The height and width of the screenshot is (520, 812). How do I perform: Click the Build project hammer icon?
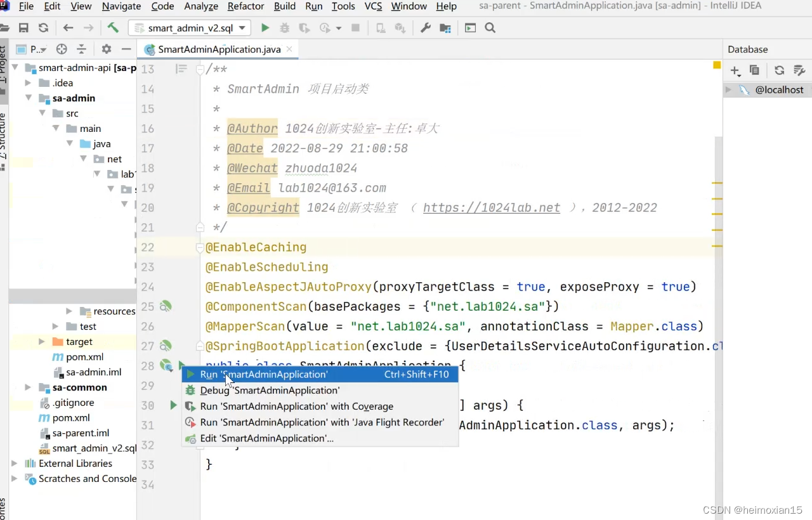click(x=113, y=28)
